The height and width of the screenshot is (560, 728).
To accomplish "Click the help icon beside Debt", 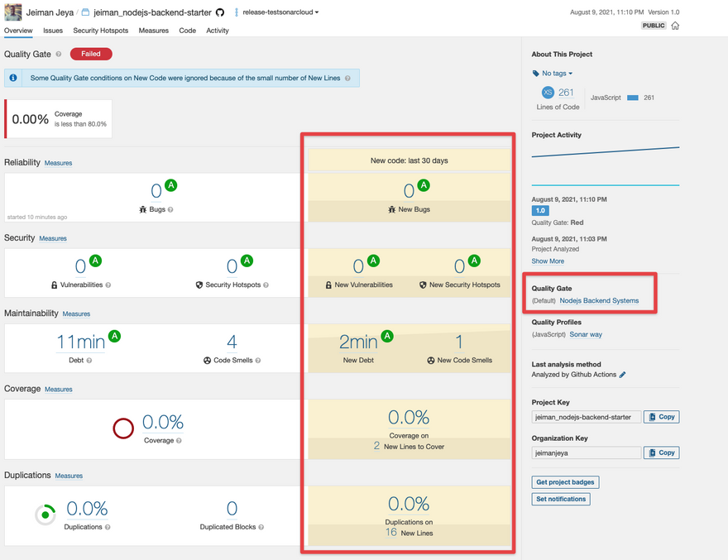I will tap(89, 361).
